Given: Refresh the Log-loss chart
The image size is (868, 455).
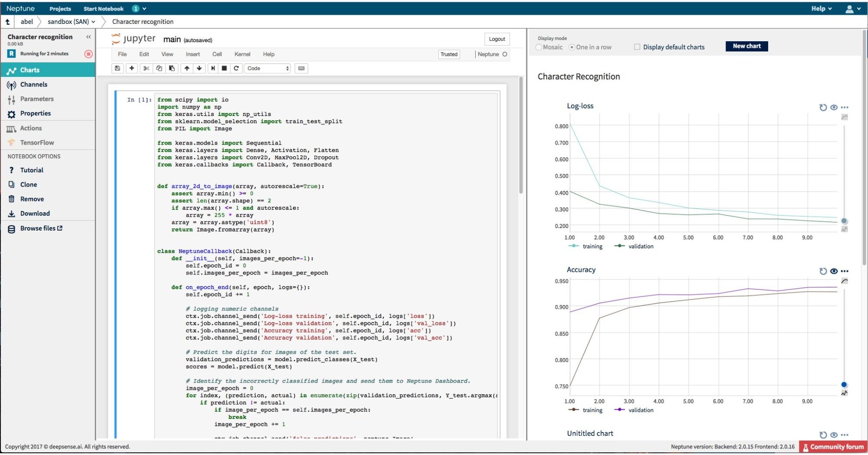Looking at the screenshot, I should (x=823, y=107).
